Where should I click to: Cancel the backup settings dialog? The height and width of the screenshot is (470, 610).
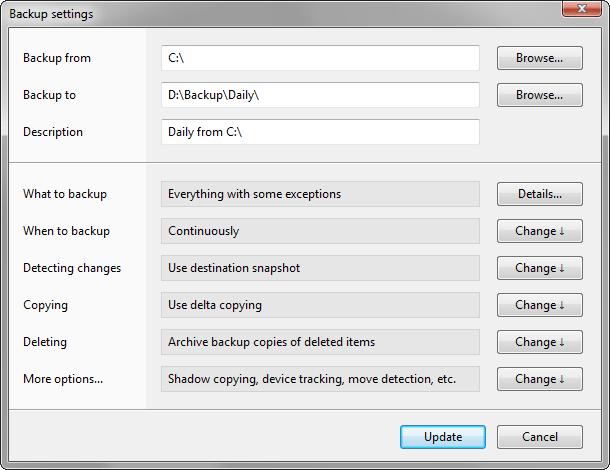coord(539,437)
